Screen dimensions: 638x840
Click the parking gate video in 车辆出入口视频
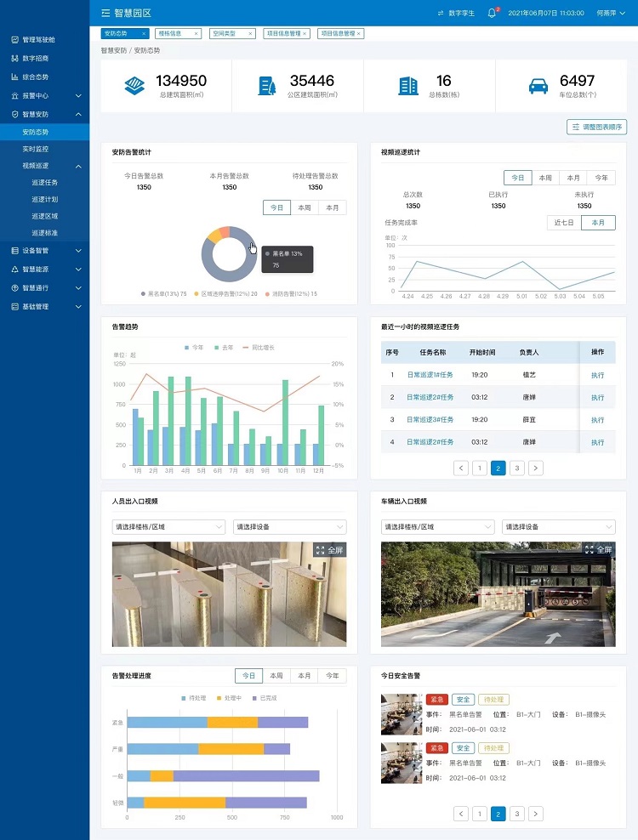coord(498,594)
